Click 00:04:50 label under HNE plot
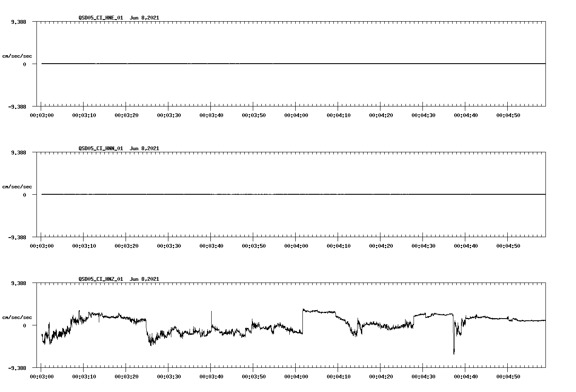The image size is (576, 392). pyautogui.click(x=508, y=115)
